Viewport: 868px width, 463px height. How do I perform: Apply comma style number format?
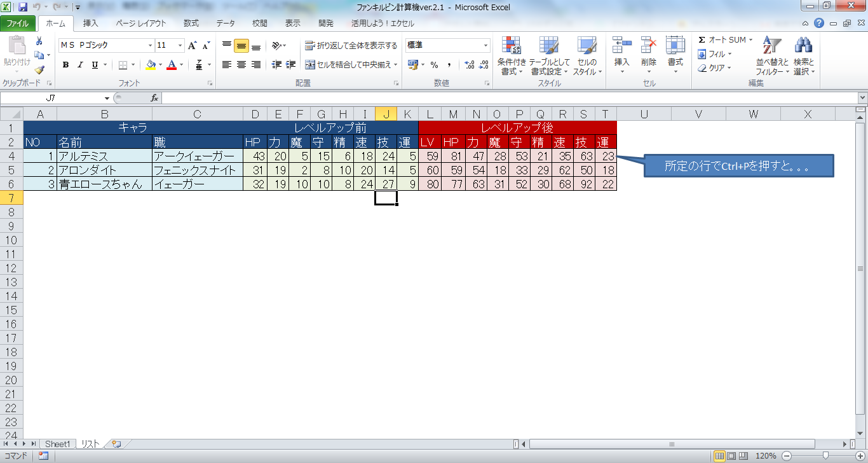[449, 65]
